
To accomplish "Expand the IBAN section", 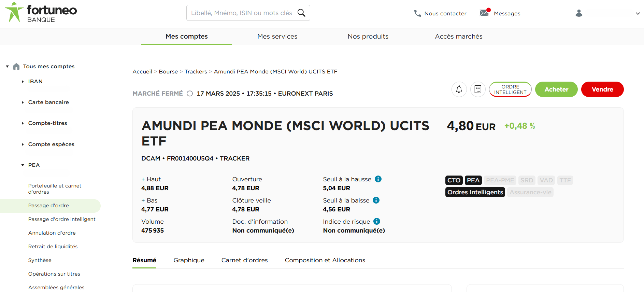I will tap(23, 82).
